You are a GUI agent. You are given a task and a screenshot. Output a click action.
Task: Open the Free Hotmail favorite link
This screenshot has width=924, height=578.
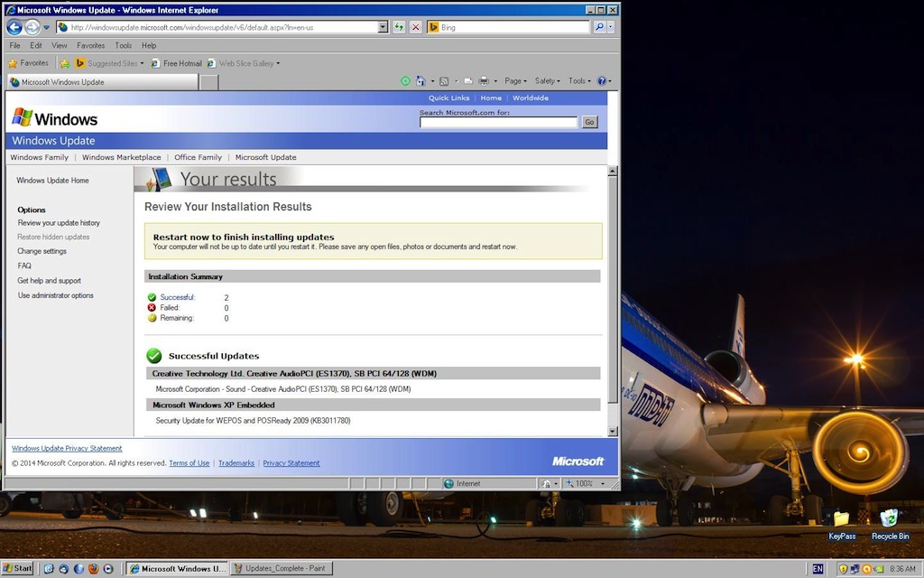click(x=177, y=63)
